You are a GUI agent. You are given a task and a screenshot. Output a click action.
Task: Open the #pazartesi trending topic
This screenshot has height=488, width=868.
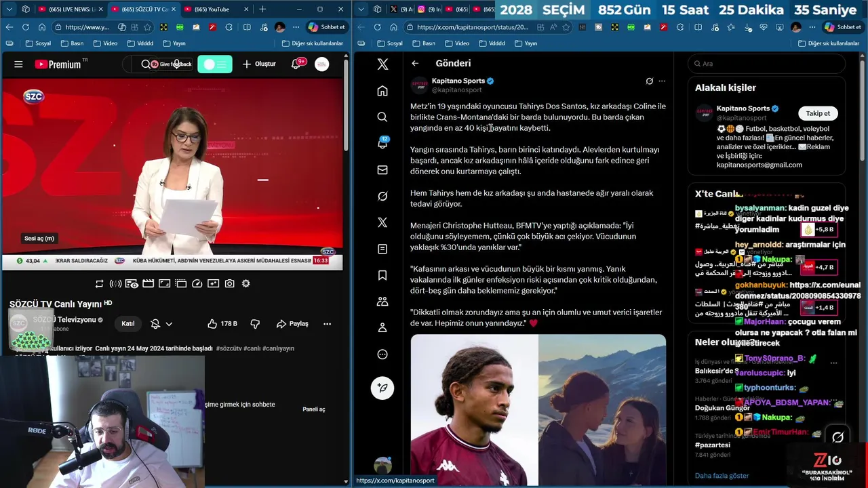[x=712, y=445]
